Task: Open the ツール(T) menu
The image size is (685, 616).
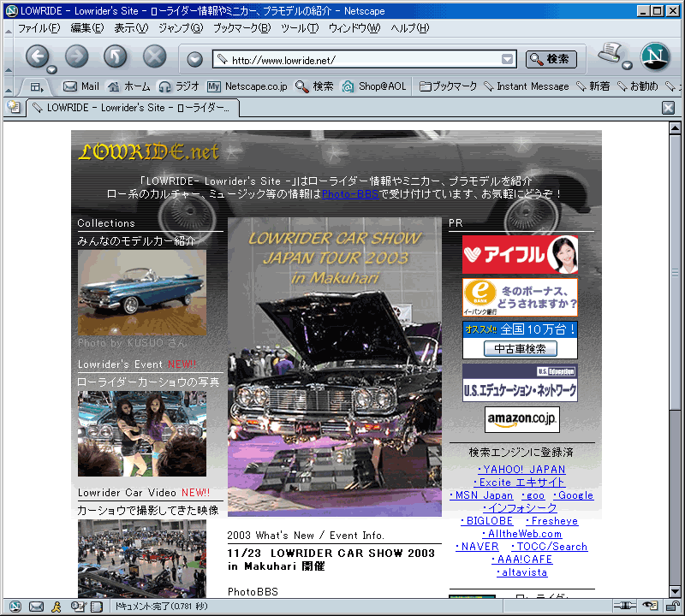Action: click(x=300, y=28)
